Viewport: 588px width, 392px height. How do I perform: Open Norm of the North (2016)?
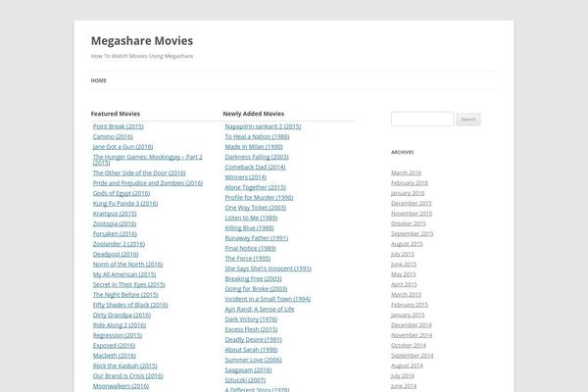pyautogui.click(x=127, y=264)
